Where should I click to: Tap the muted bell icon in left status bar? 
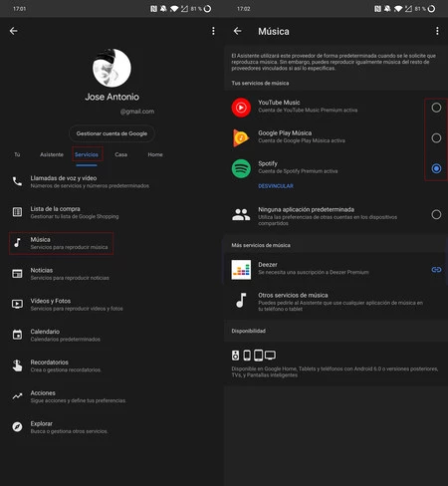click(x=163, y=9)
